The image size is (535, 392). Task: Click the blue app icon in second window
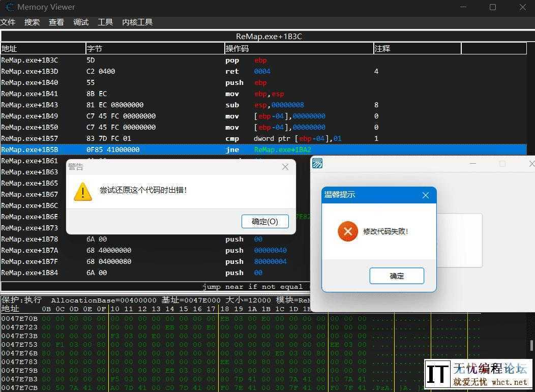click(318, 164)
